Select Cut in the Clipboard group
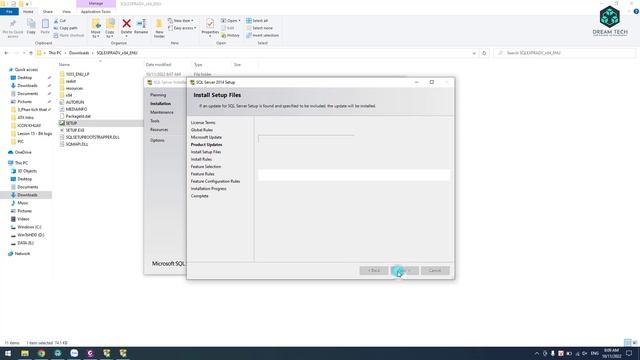The image size is (640, 360). [60, 20]
